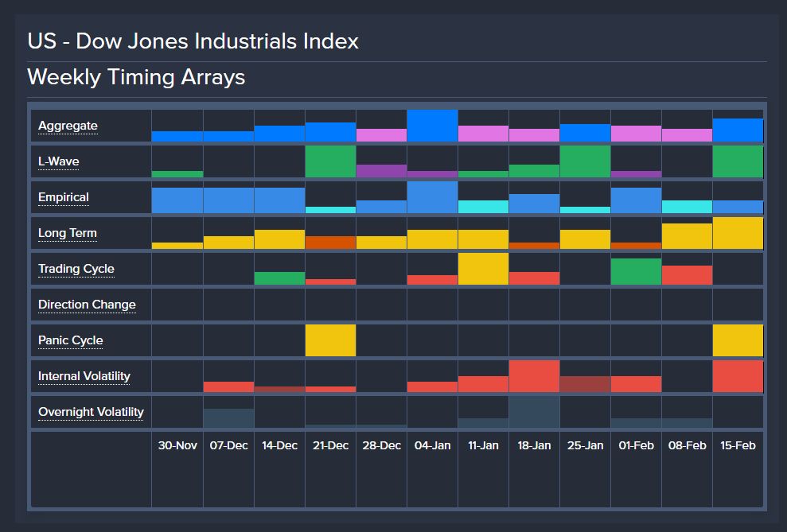The height and width of the screenshot is (532, 787).
Task: Click the purple L-Wave bar for 28-Dec
Action: click(x=381, y=171)
